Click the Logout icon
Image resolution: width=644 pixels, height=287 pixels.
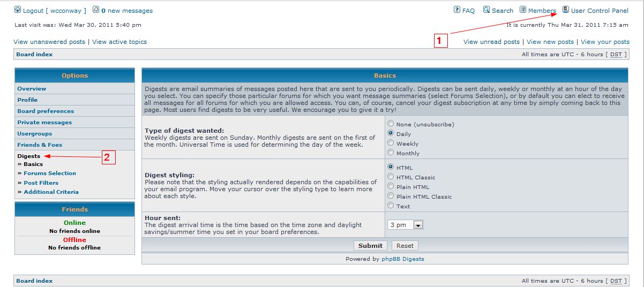coord(18,10)
